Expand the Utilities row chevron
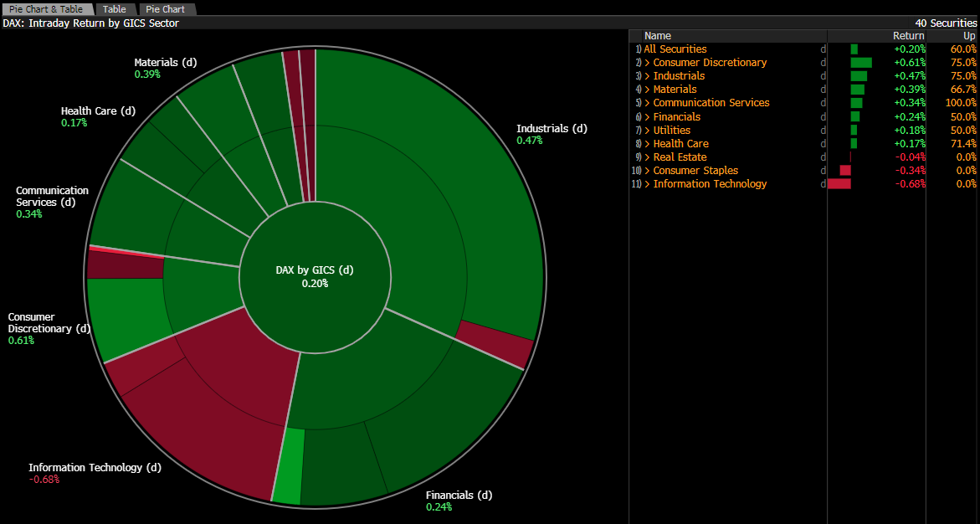 point(648,130)
